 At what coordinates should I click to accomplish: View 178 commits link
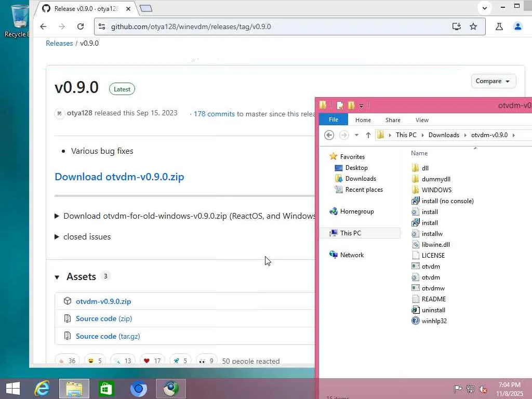214,114
